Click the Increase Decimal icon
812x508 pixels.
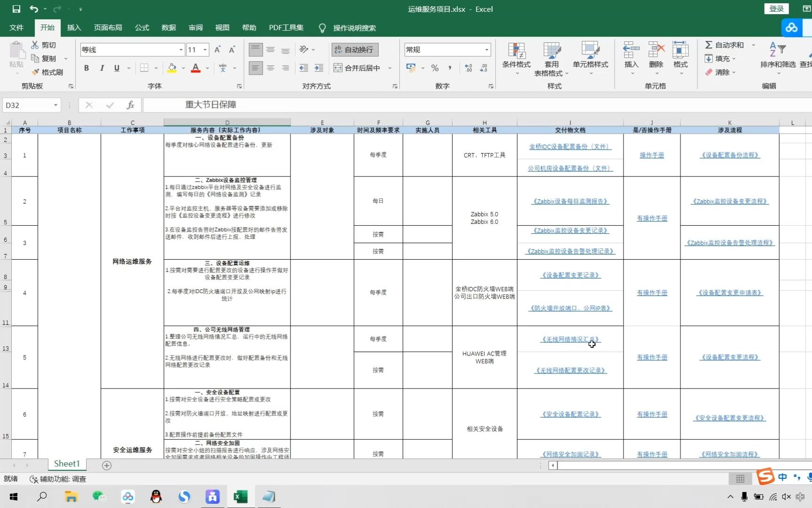pos(468,68)
